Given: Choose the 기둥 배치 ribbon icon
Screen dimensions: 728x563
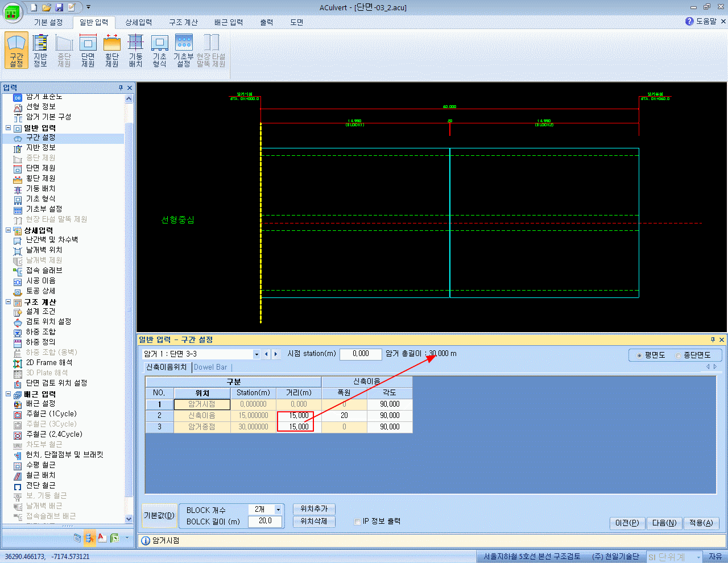Looking at the screenshot, I should [x=136, y=51].
